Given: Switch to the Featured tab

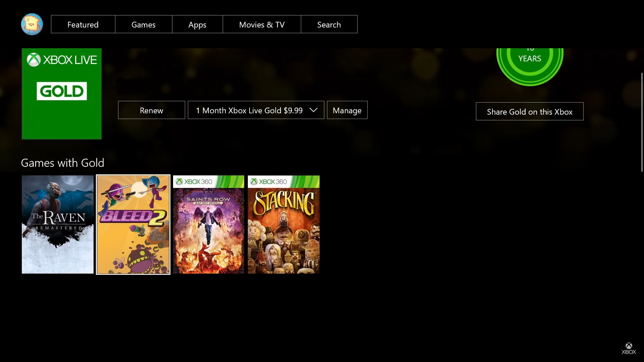Looking at the screenshot, I should click(83, 24).
